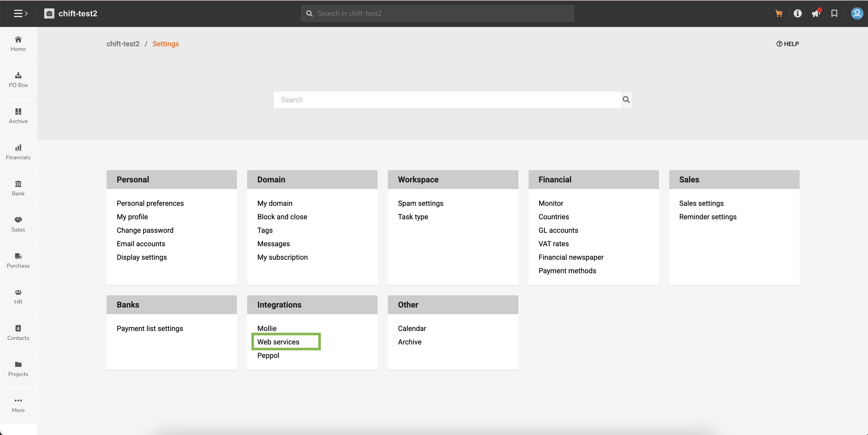The image size is (868, 435).
Task: Click the info circle icon
Action: pyautogui.click(x=797, y=13)
